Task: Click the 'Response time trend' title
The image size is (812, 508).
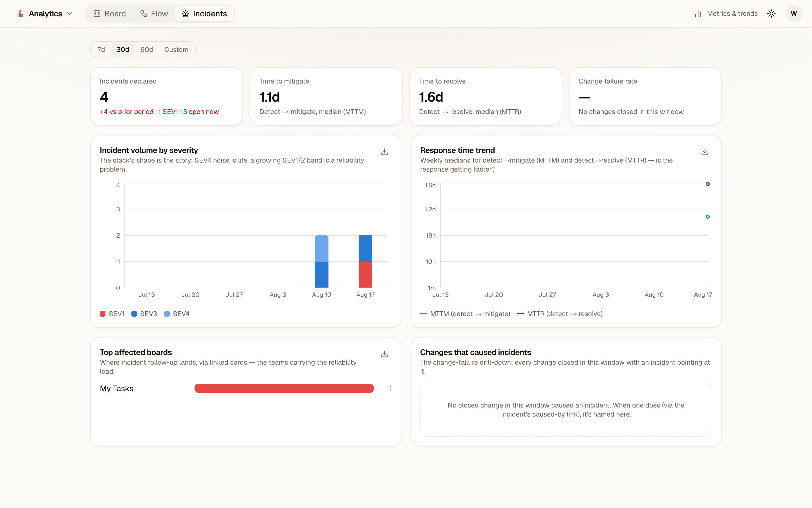Action: pyautogui.click(x=457, y=150)
